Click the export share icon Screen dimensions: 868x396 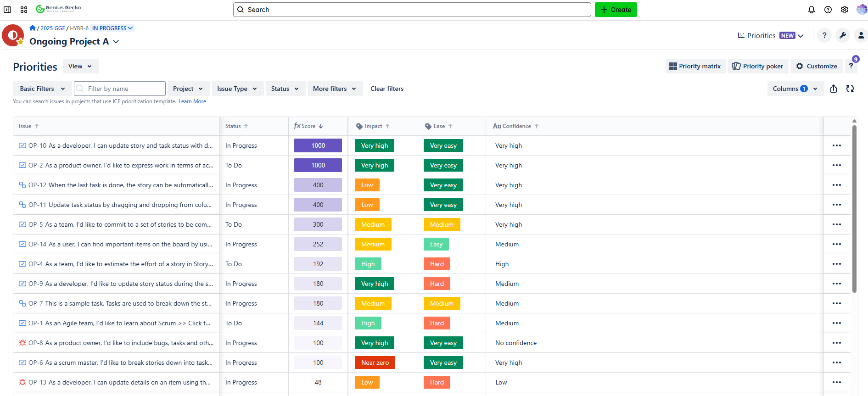pos(834,89)
